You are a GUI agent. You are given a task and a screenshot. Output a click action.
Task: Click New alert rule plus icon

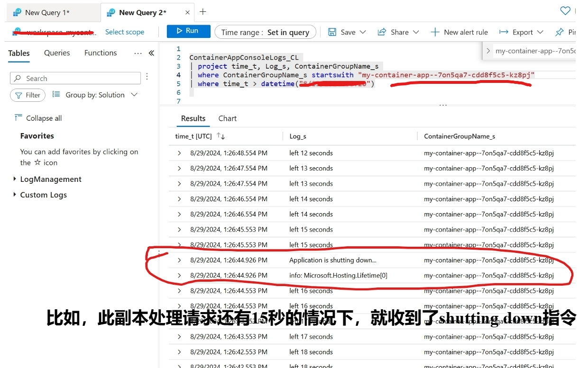(435, 32)
